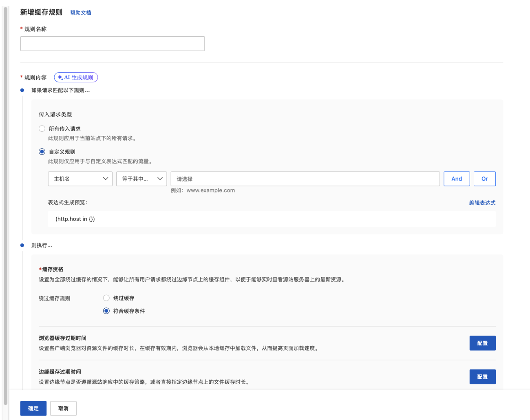This screenshot has height=420, width=530.
Task: Expand the 等于其中 operator dropdown
Action: tap(141, 179)
